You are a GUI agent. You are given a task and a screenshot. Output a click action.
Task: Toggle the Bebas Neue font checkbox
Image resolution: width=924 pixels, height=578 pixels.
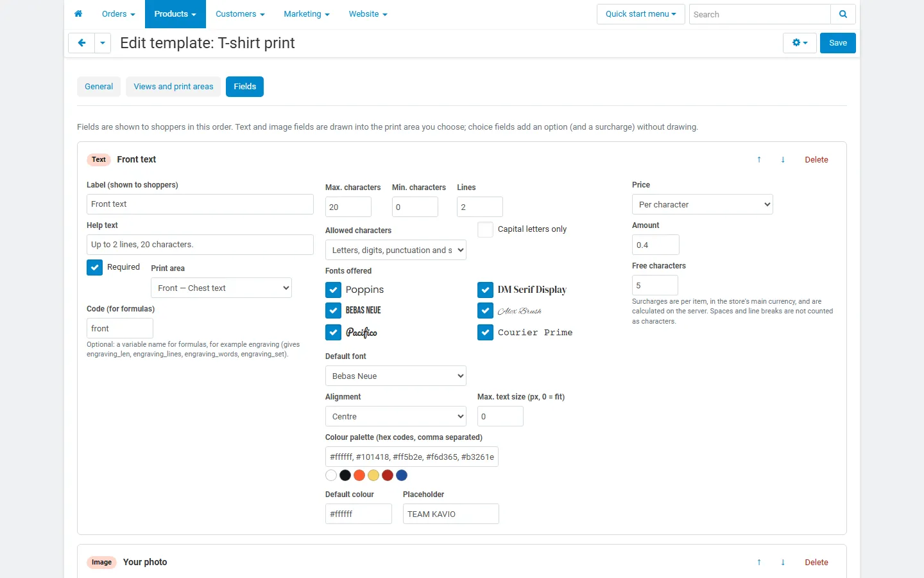[x=333, y=310]
